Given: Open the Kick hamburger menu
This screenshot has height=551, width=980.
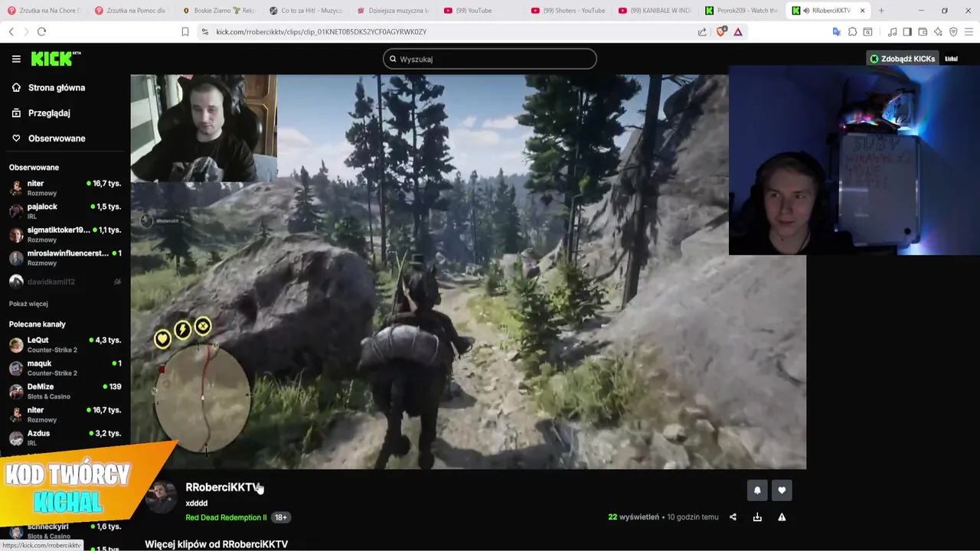Looking at the screenshot, I should [16, 59].
